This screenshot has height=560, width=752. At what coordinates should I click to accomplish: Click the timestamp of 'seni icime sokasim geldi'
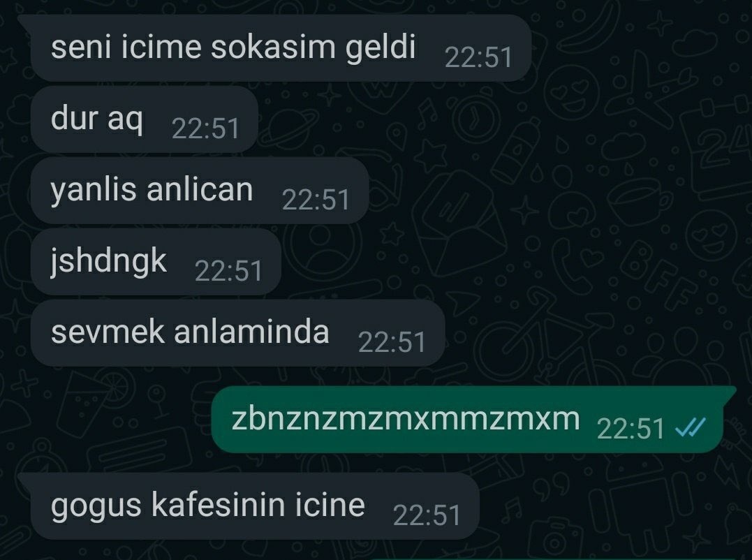[478, 57]
